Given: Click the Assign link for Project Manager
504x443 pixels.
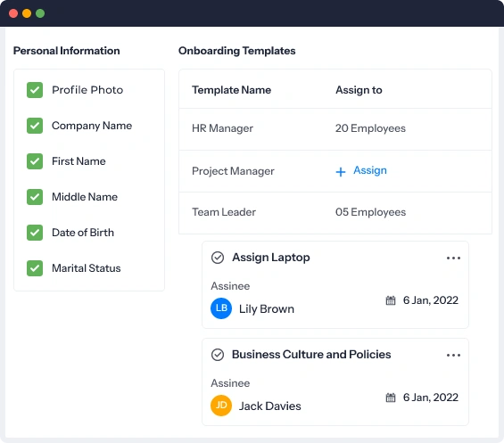Looking at the screenshot, I should tap(370, 170).
